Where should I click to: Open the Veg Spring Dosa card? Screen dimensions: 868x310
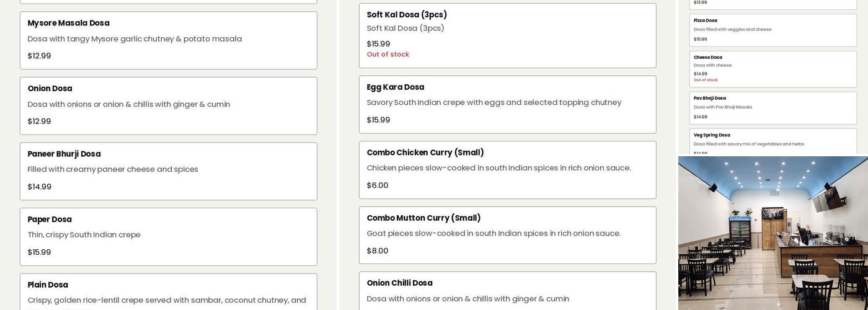tap(773, 142)
